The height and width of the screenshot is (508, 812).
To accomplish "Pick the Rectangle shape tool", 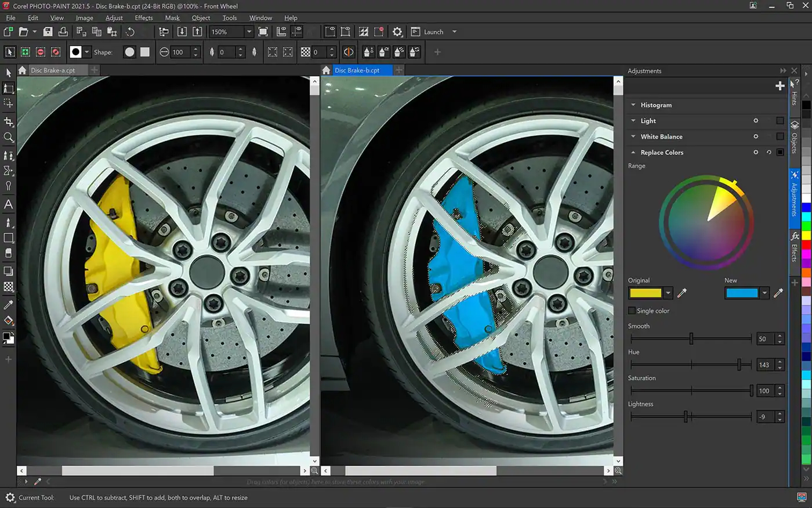I will [x=9, y=237].
